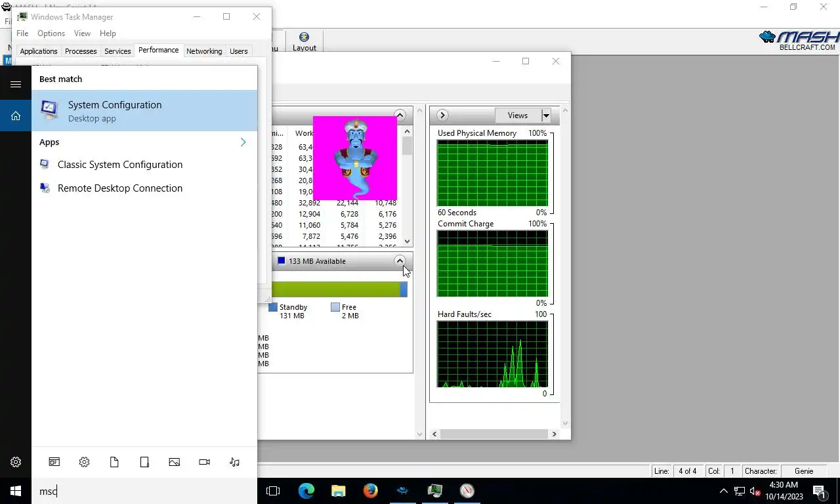Click the Free light-blue color legend
This screenshot has height=504, width=840.
click(x=335, y=307)
